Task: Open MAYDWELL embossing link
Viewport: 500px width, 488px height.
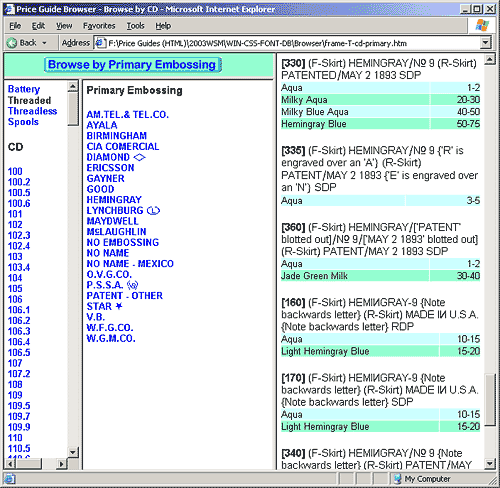Action: 112,221
